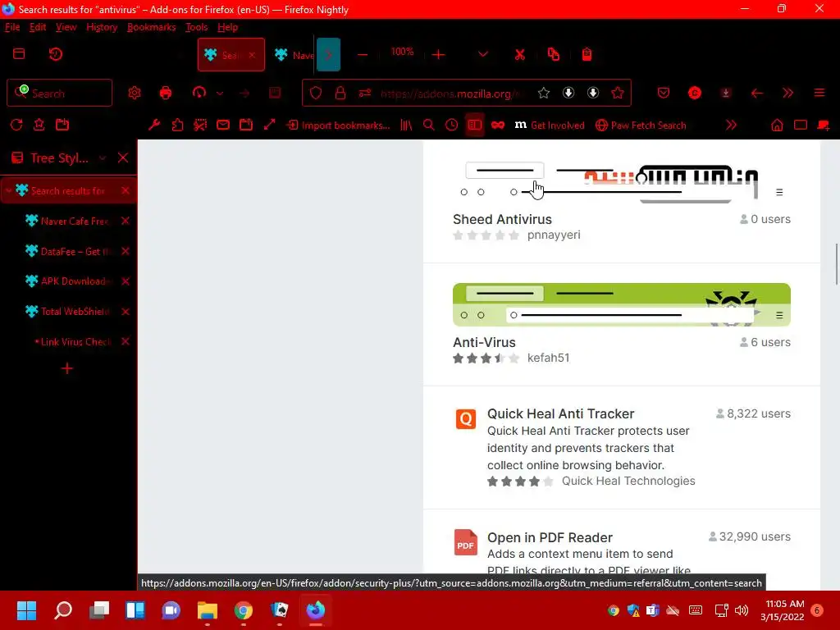The image size is (840, 630).
Task: Click the go back arrow near overflow
Action: [757, 94]
